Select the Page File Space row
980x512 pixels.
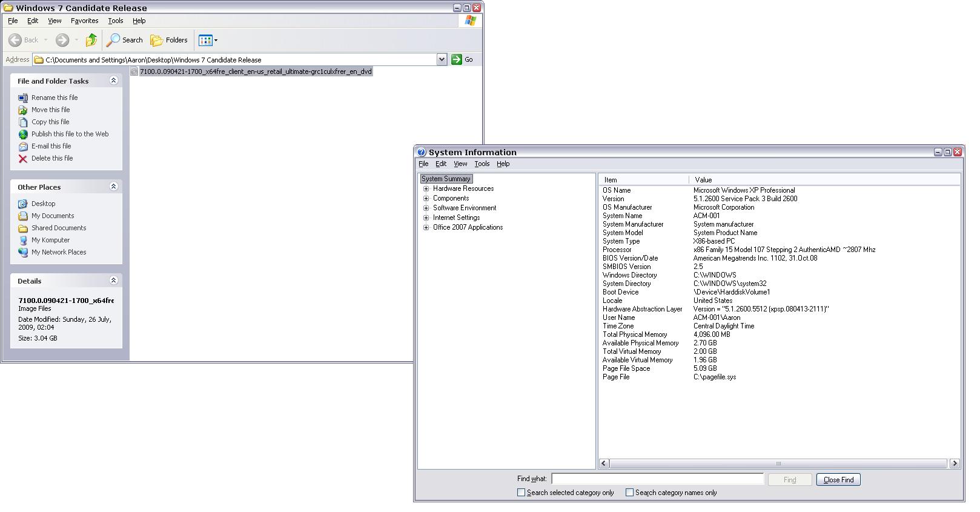780,368
